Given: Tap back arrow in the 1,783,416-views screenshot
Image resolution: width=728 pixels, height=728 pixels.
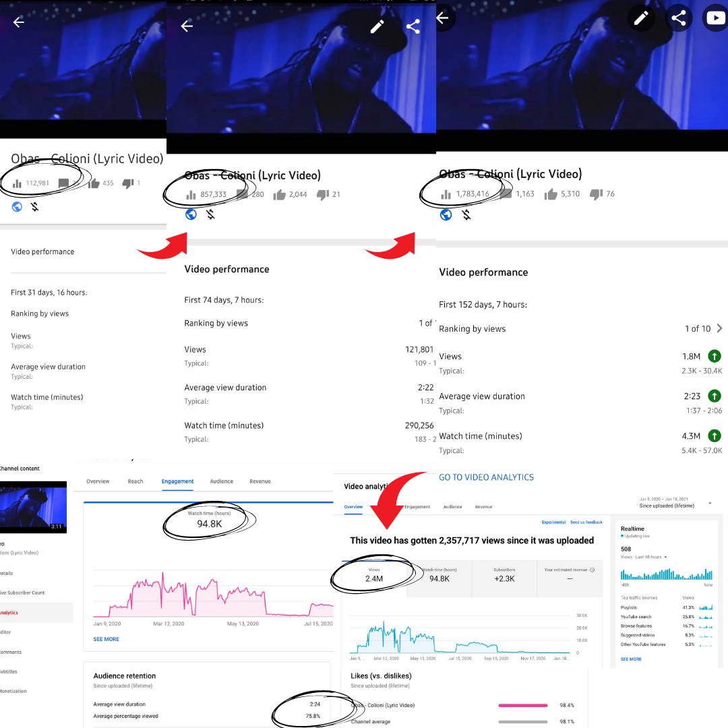Looking at the screenshot, I should pos(442,18).
